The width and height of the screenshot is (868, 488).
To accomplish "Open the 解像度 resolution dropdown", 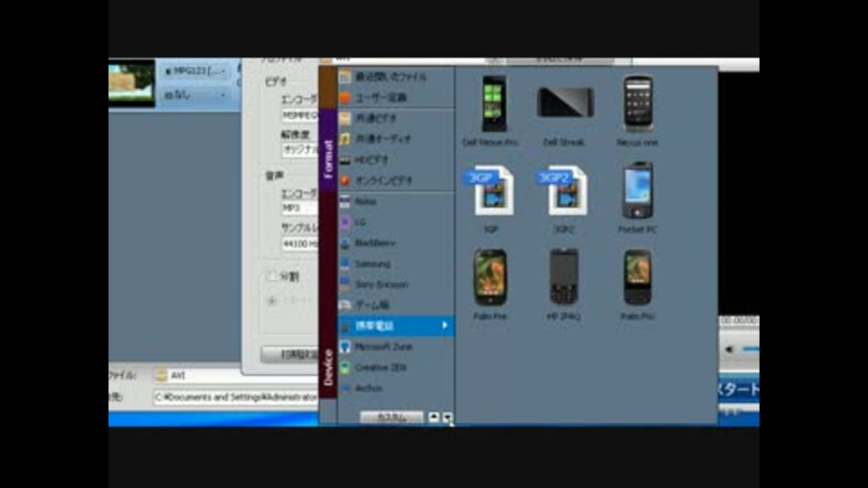I will point(300,149).
